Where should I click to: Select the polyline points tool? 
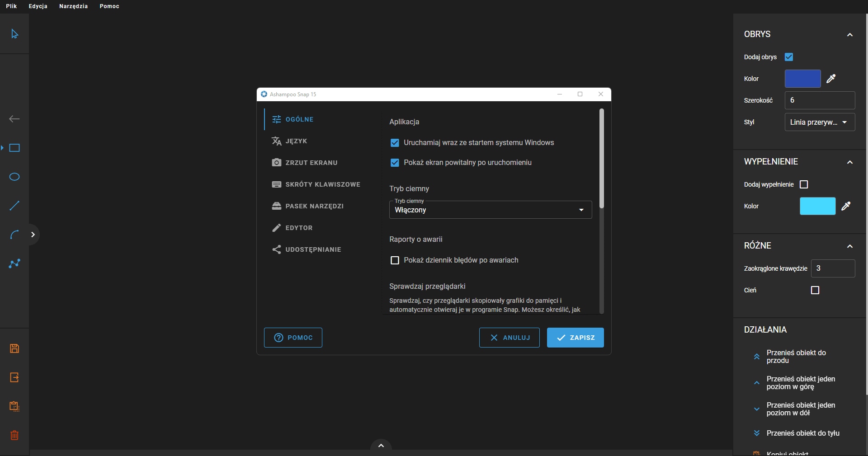pyautogui.click(x=14, y=263)
